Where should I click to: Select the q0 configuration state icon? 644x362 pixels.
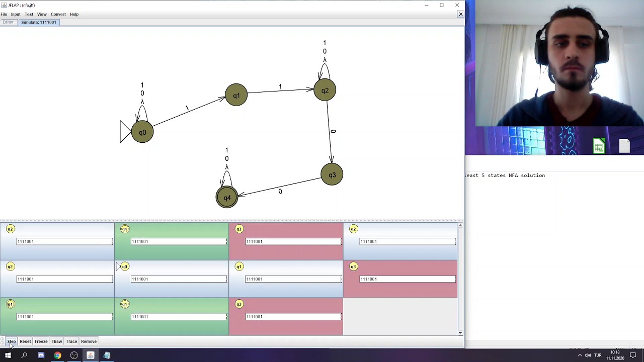coord(125,266)
